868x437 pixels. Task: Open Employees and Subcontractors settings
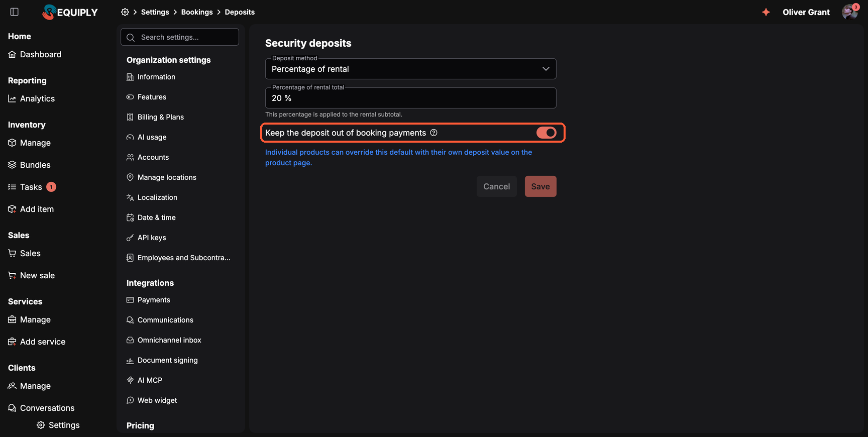pos(178,258)
